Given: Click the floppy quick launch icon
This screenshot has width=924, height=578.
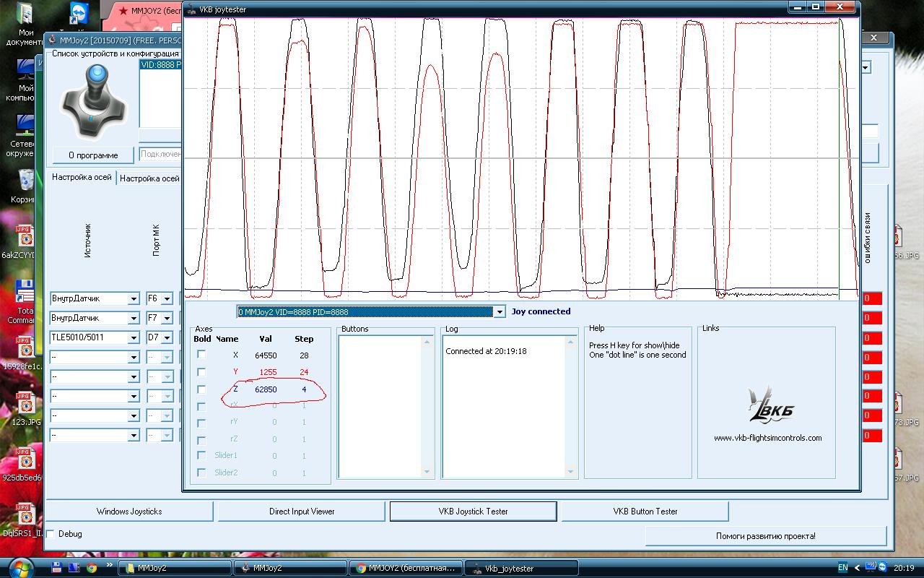Looking at the screenshot, I should click(x=57, y=568).
